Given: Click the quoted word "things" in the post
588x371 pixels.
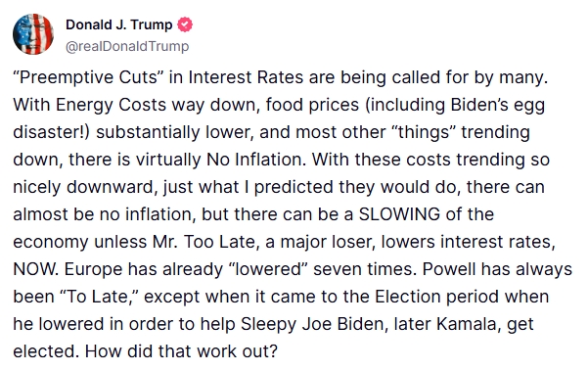Looking at the screenshot, I should click(424, 132).
